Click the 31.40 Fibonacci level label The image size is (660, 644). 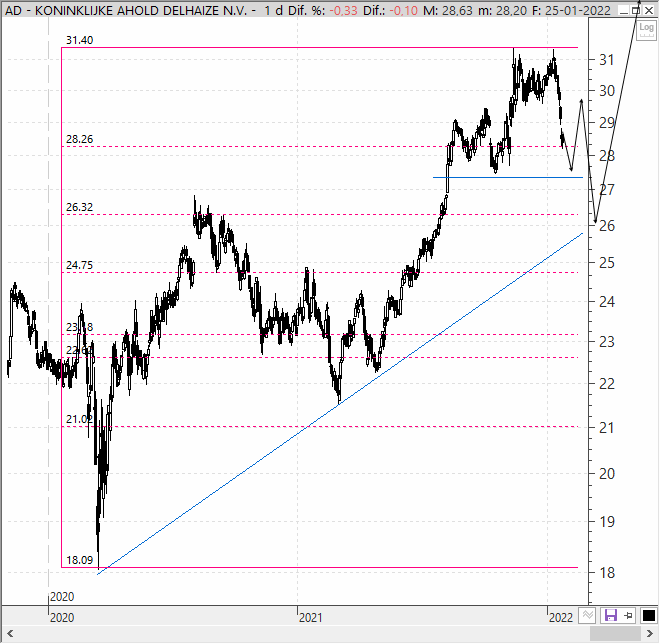pyautogui.click(x=80, y=40)
